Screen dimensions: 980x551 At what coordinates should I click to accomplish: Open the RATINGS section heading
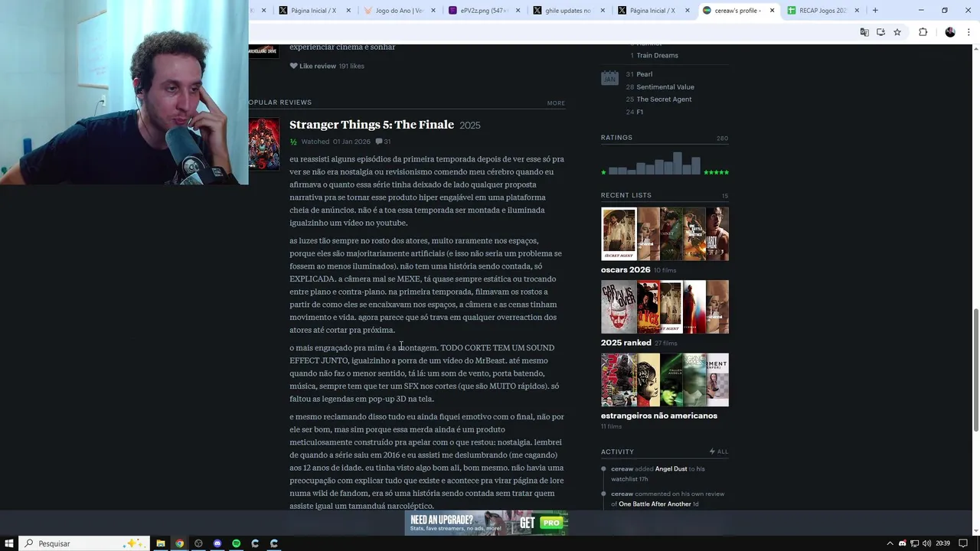click(616, 138)
